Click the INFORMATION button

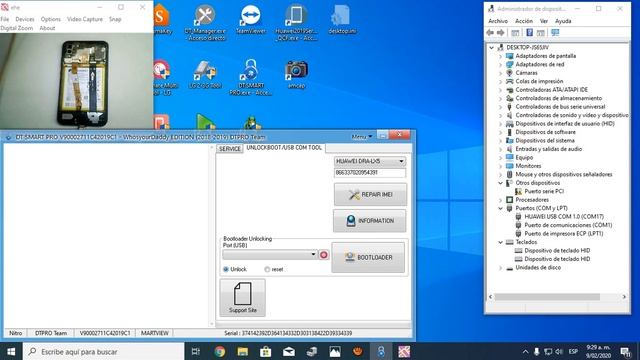370,220
